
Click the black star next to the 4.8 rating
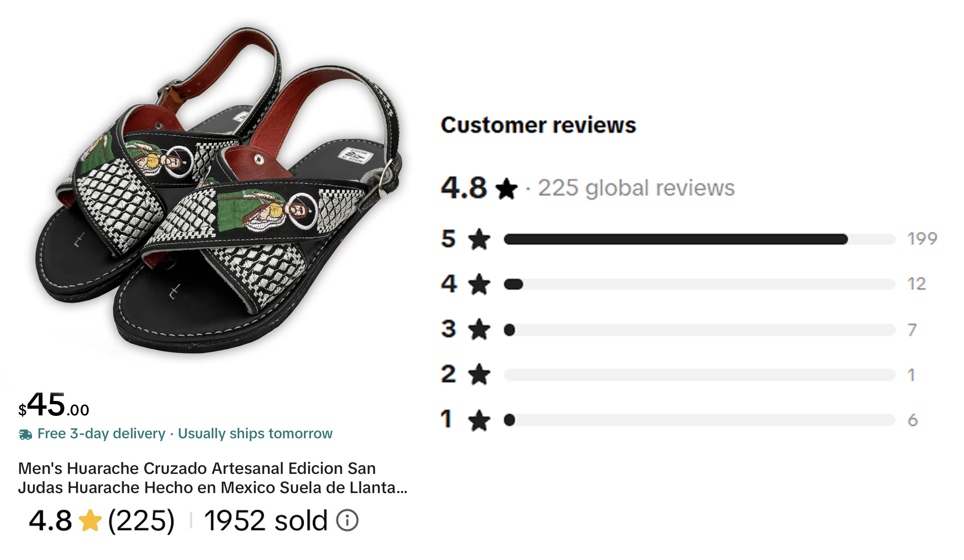506,189
